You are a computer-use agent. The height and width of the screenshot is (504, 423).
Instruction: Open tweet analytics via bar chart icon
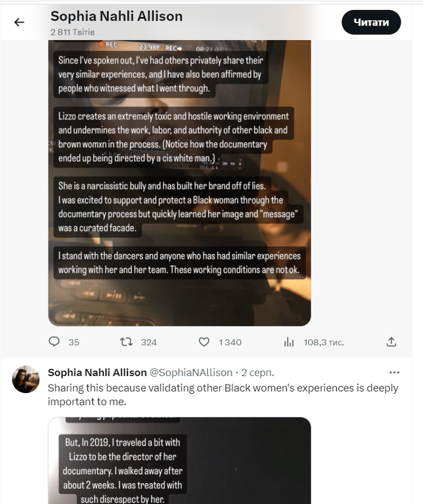point(288,342)
